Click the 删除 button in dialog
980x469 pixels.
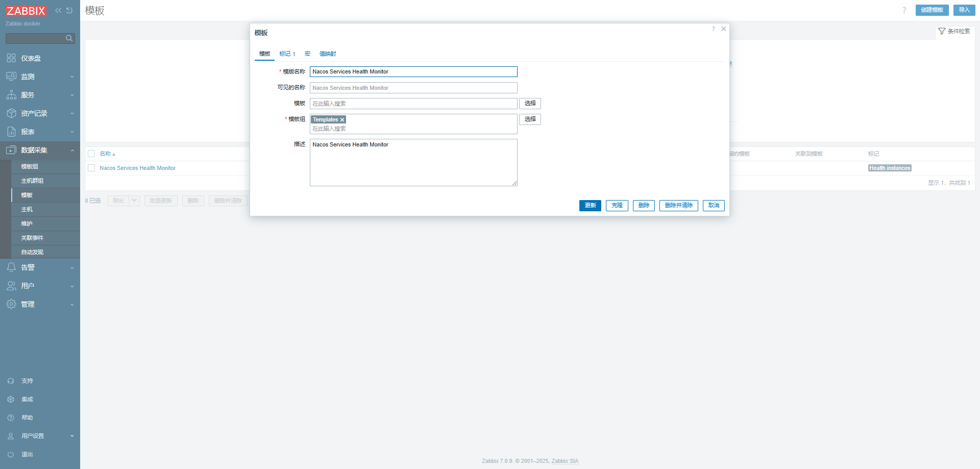tap(644, 206)
